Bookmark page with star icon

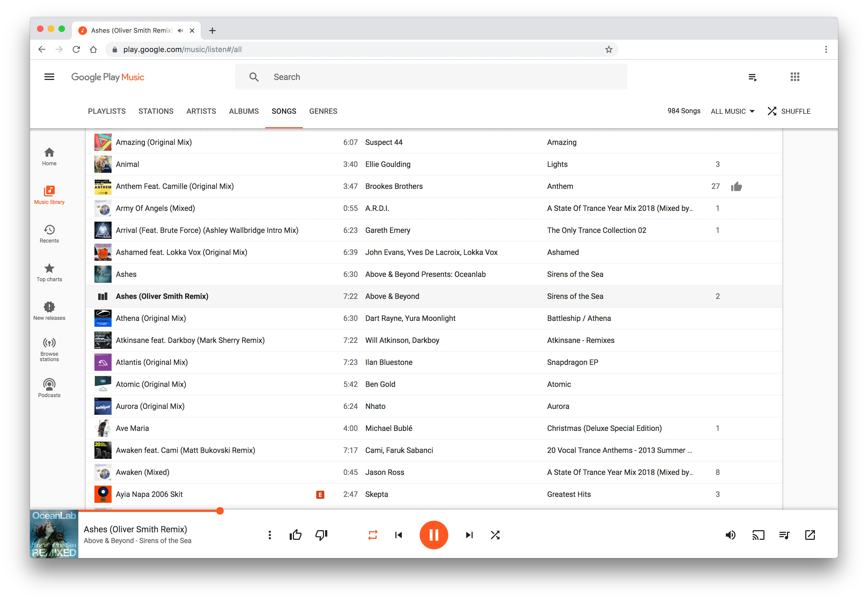(x=609, y=49)
